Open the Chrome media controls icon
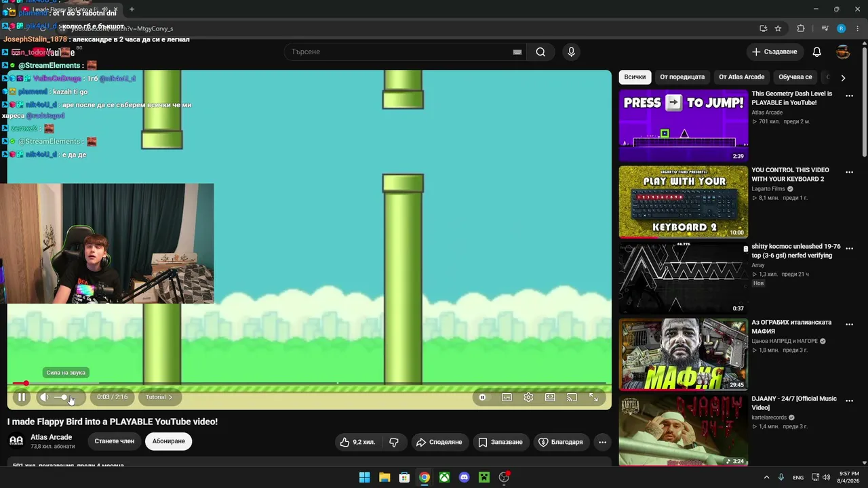The width and height of the screenshot is (868, 488). pyautogui.click(x=825, y=28)
